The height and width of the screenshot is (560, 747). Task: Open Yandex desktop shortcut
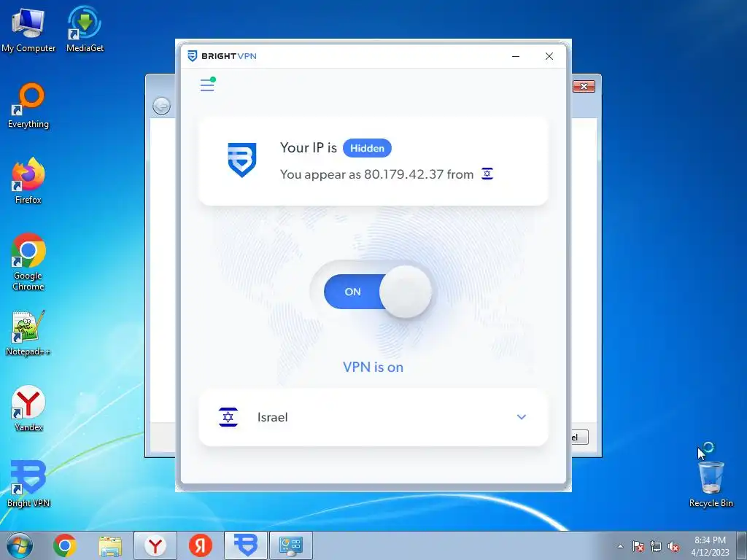pos(28,408)
